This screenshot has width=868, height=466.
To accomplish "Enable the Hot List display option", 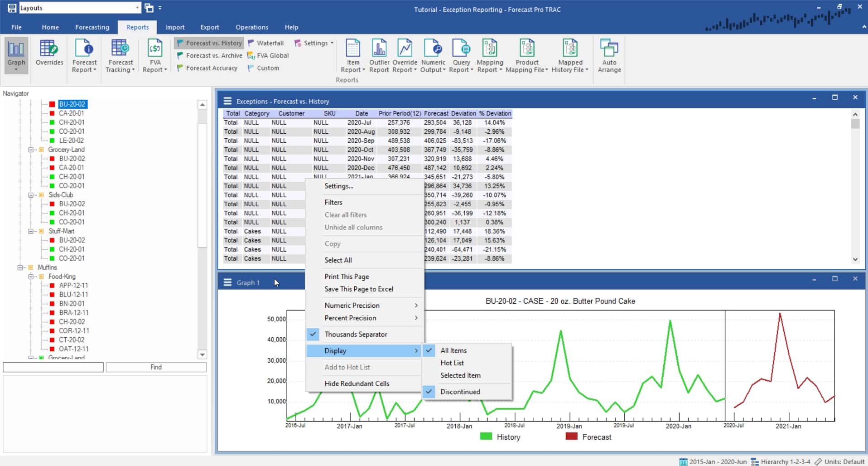I will (x=452, y=363).
